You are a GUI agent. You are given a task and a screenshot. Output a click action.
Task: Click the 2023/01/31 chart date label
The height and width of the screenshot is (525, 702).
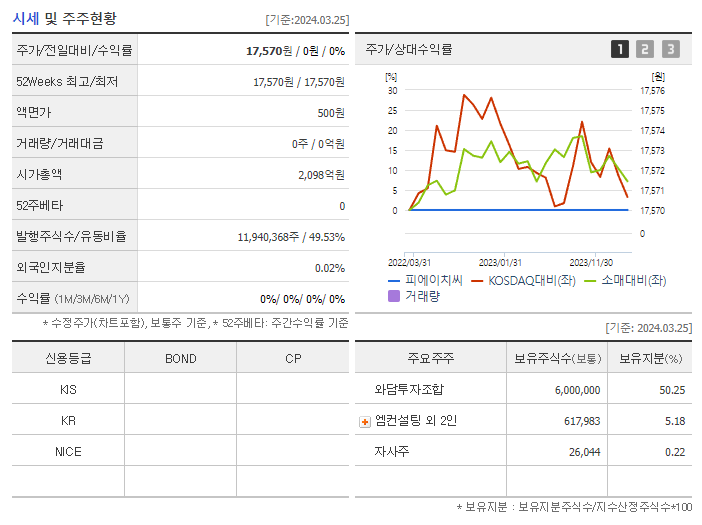[x=500, y=263]
